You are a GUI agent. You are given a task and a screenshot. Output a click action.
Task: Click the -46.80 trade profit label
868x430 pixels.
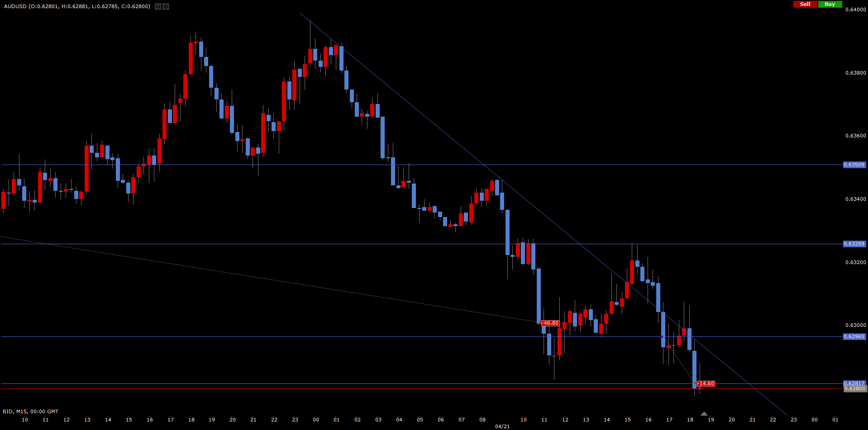click(x=550, y=323)
